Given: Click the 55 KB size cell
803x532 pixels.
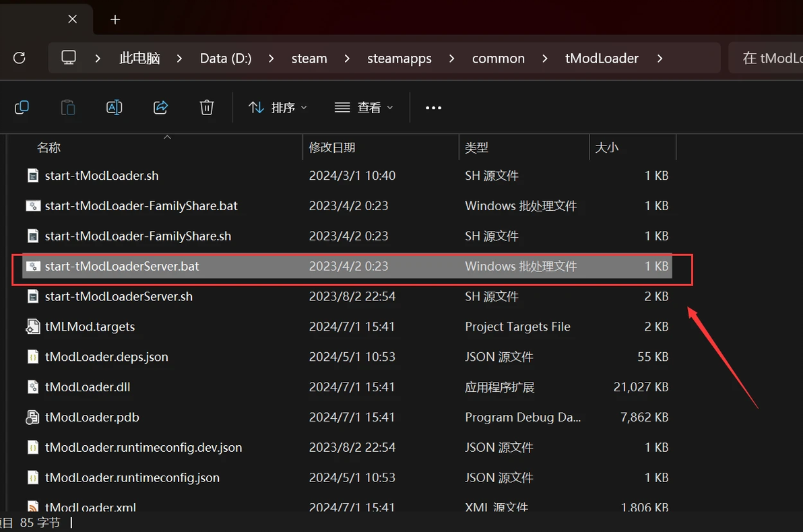Looking at the screenshot, I should (653, 357).
